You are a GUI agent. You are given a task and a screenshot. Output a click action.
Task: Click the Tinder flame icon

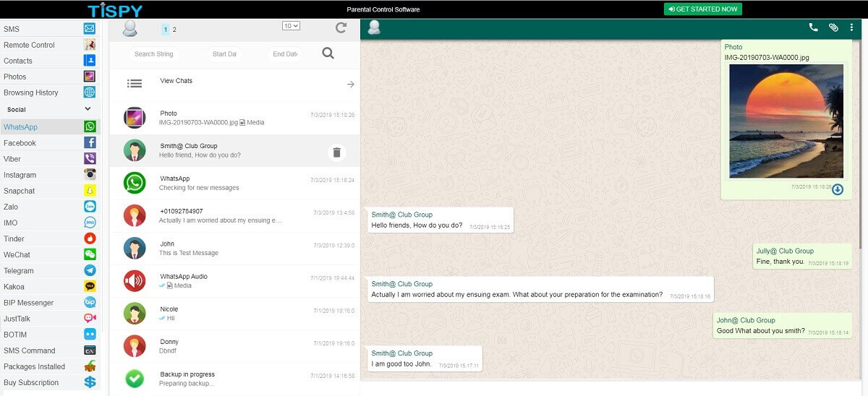90,238
